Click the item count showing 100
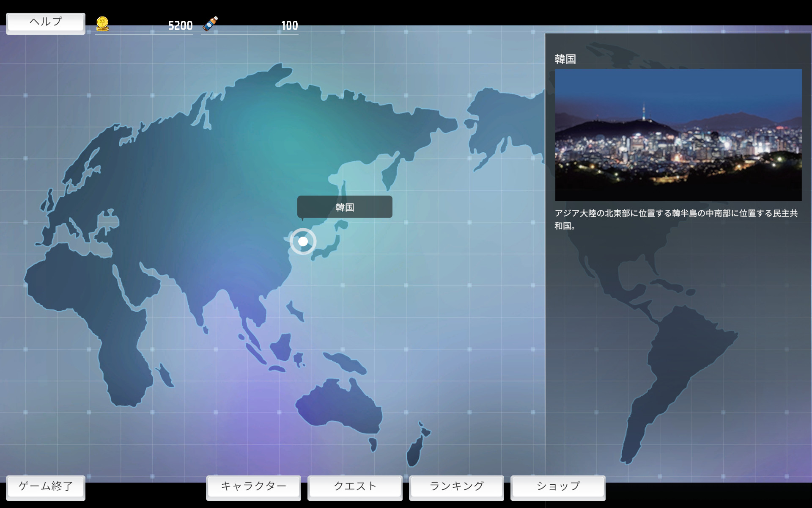Image resolution: width=812 pixels, height=508 pixels. click(x=290, y=25)
